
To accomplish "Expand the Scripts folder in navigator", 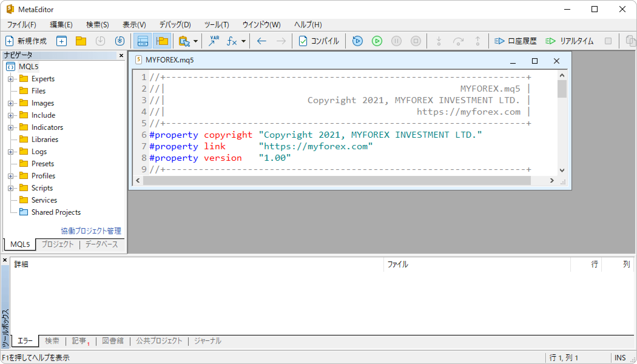I will point(10,188).
